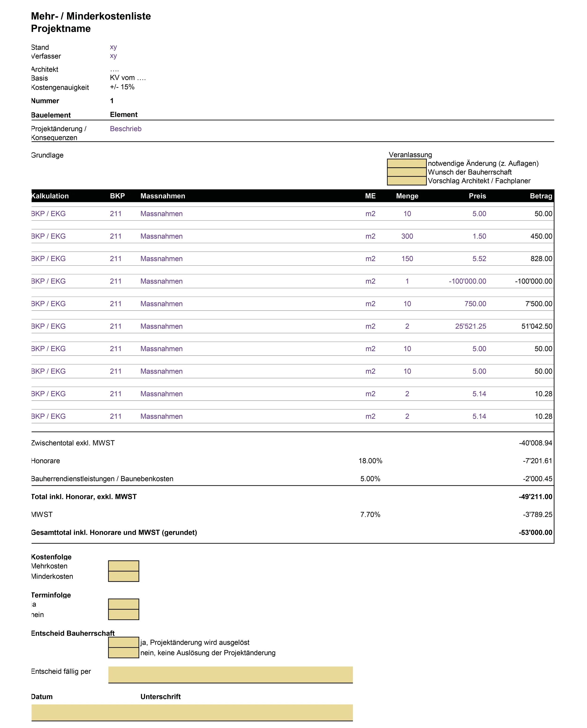Select the Menge cell 300

point(407,236)
